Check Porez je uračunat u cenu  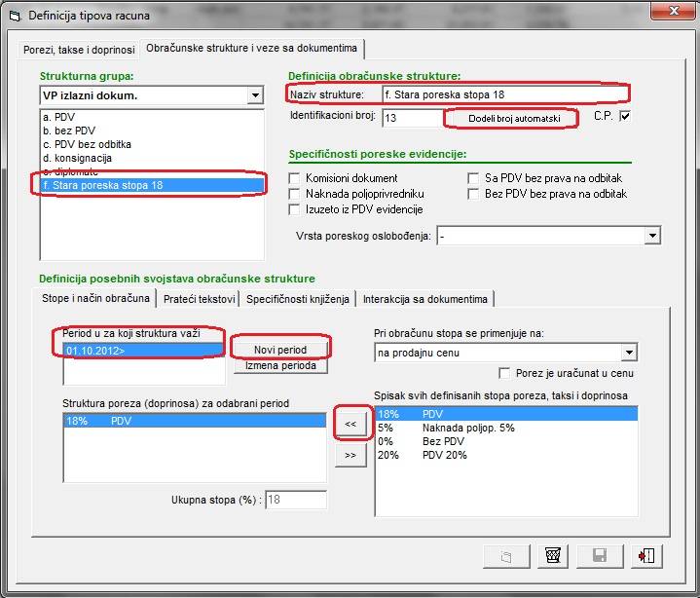[x=504, y=373]
